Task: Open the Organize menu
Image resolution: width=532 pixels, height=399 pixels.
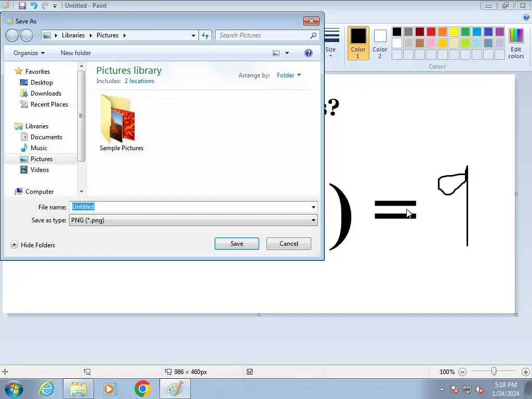Action: (29, 53)
